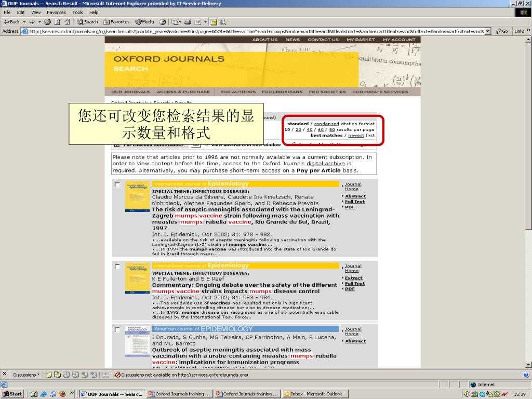Screen dimensions: 532x399
Task: Refresh the current page
Action: click(x=57, y=22)
